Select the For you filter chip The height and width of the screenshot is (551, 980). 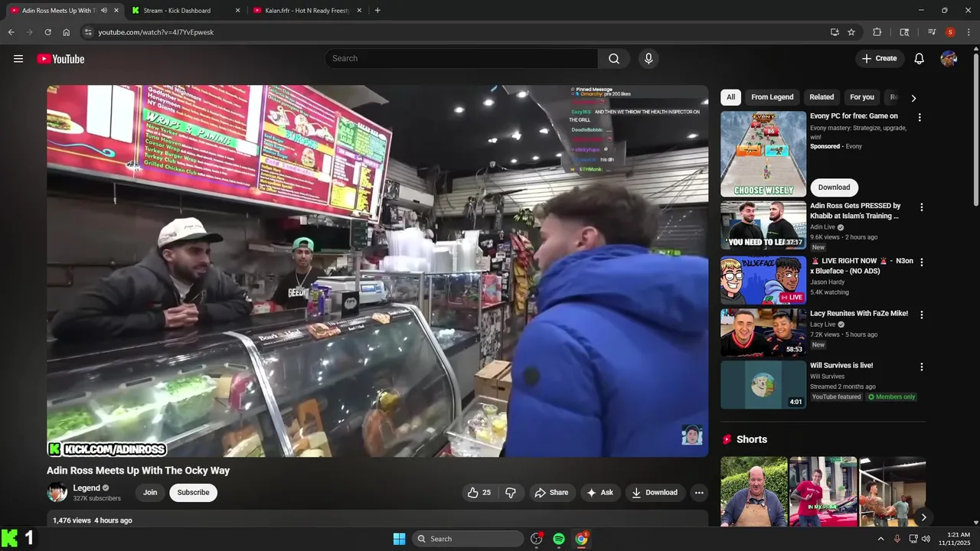point(861,97)
